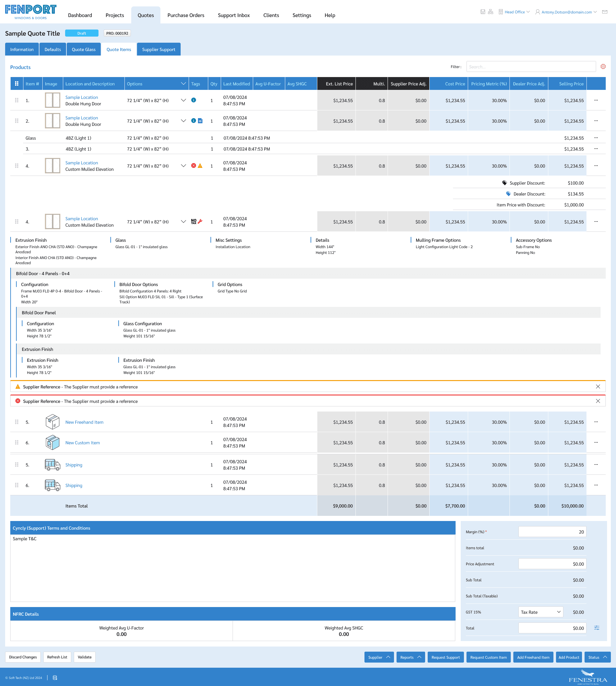Grab the drag handle of New Freehand Item
616x686 pixels.
(x=17, y=422)
